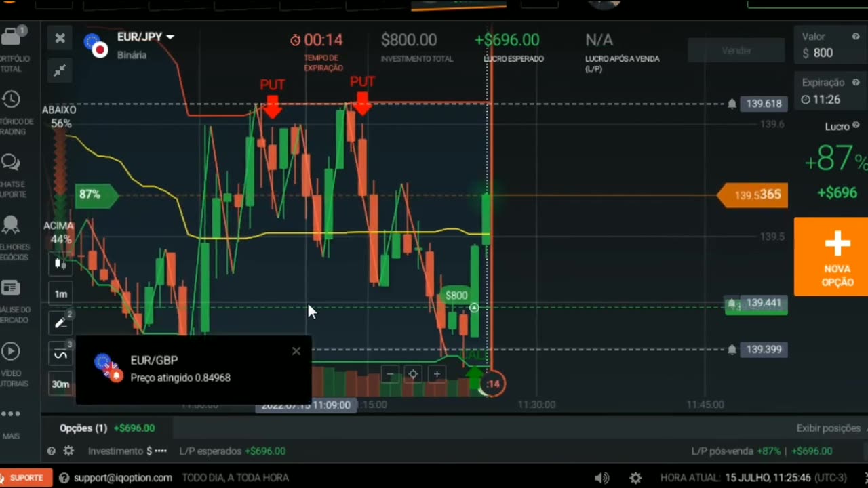
Task: Open the Opções (1) positions tab
Action: point(107,428)
